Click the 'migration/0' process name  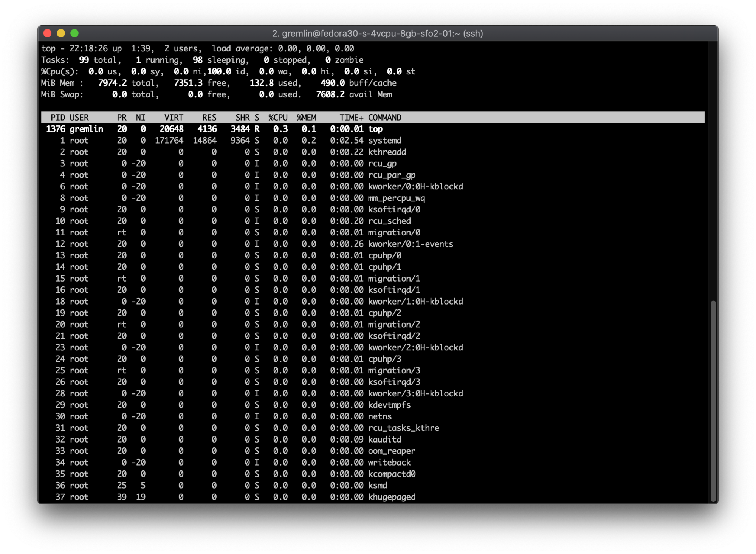click(394, 232)
